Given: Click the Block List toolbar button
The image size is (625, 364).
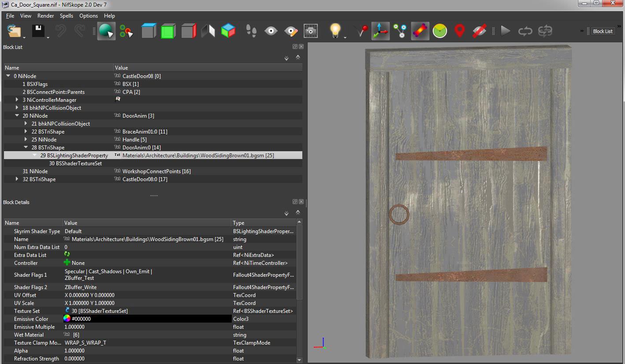Looking at the screenshot, I should coord(603,31).
